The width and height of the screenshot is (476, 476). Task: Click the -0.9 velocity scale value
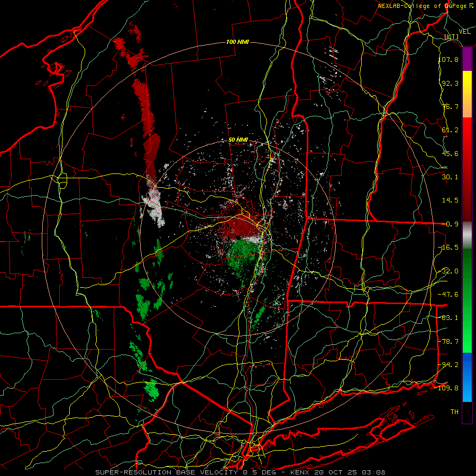450,224
